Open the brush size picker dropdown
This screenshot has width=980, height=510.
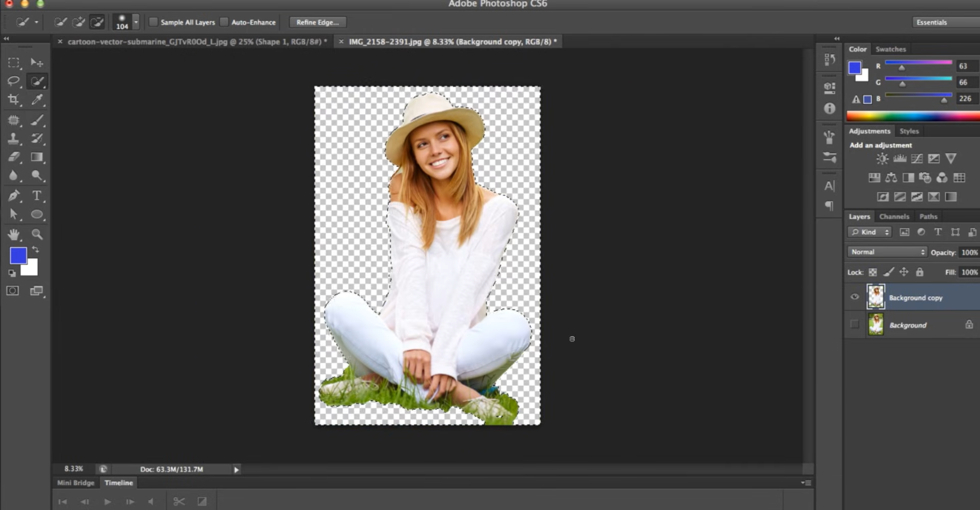[136, 22]
